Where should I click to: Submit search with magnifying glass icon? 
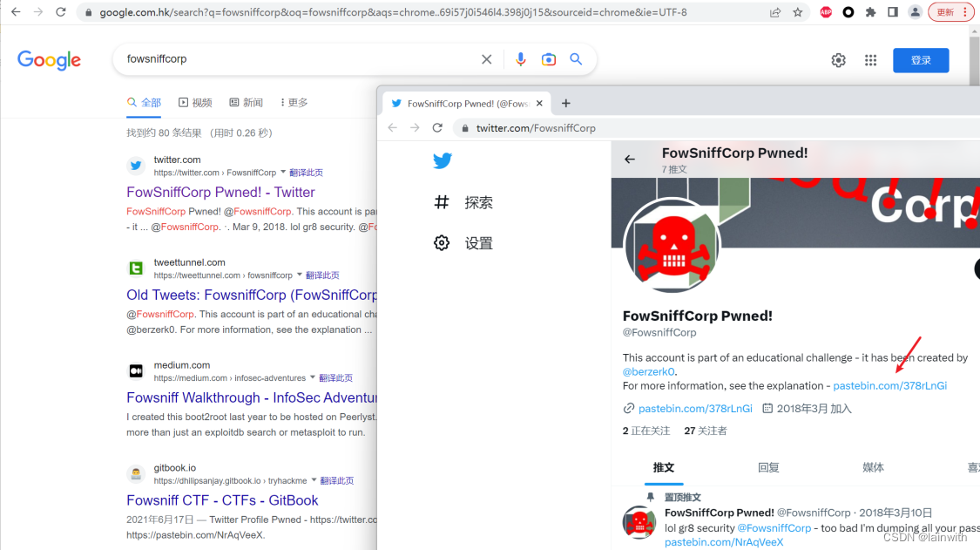pos(576,58)
